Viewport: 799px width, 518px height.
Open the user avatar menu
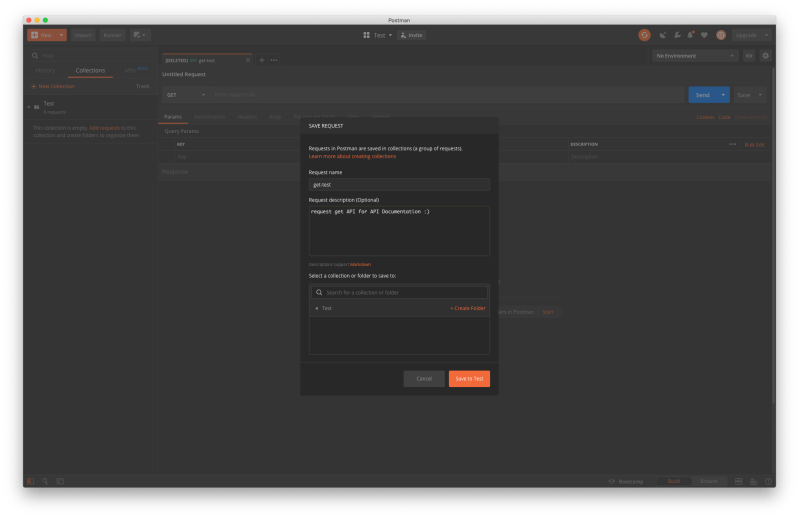pos(721,35)
